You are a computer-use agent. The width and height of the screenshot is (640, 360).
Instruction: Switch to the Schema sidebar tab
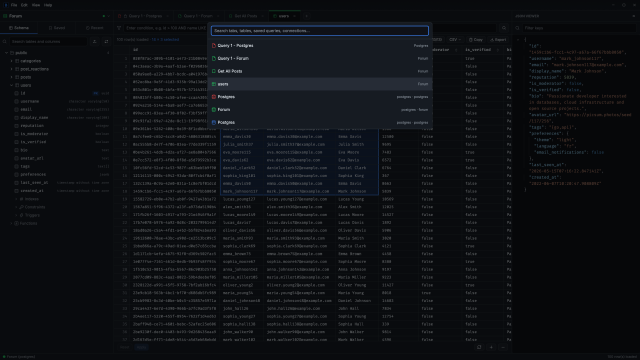pyautogui.click(x=19, y=28)
